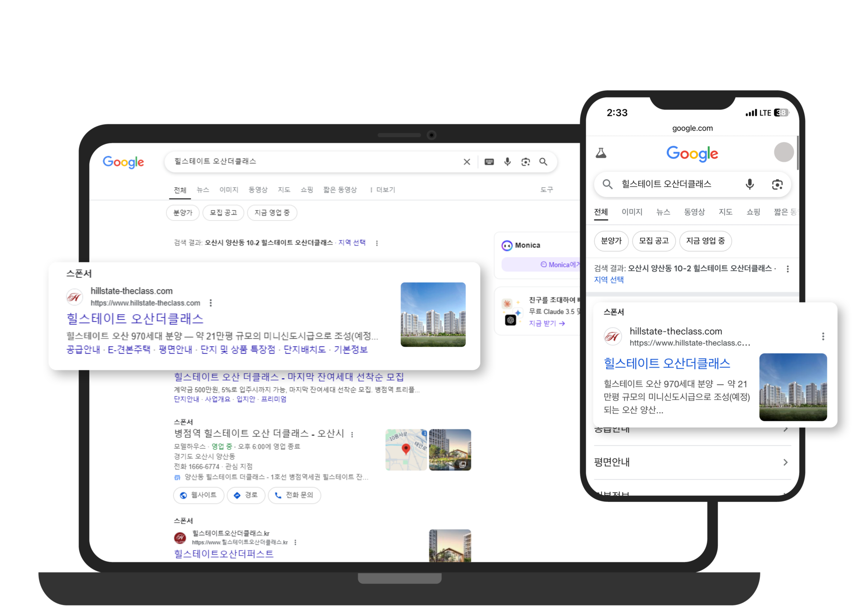Click the 프리미엄 sitelink under second ad
Image resolution: width=868 pixels, height=614 pixels.
(x=274, y=399)
